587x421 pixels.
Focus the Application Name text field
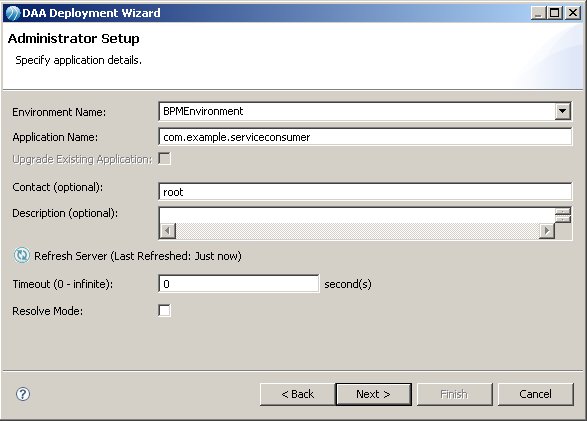365,137
